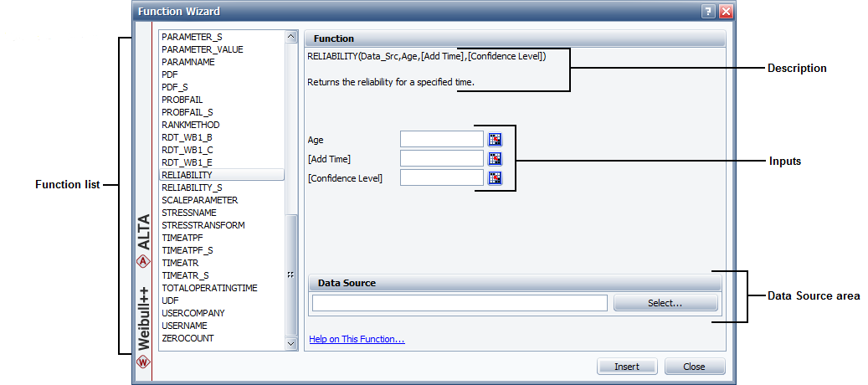Focus the Confidence Level input field
Screen dimensions: 868x385
(441, 177)
